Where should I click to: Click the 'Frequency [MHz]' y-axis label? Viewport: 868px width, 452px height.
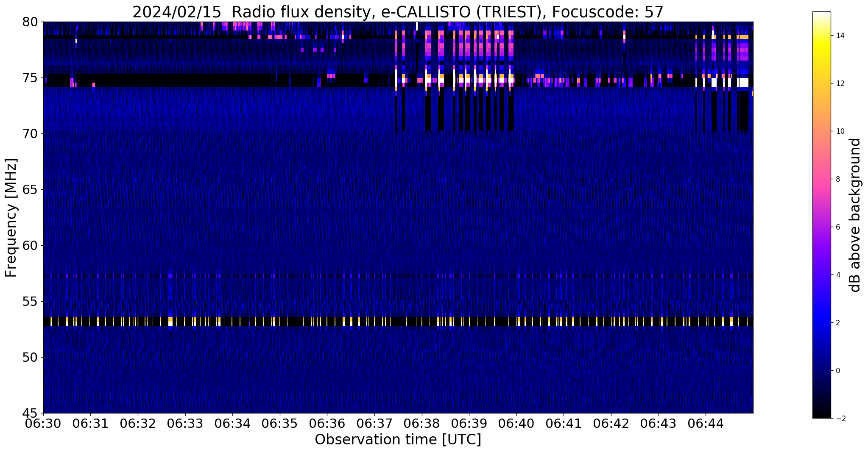(11, 218)
